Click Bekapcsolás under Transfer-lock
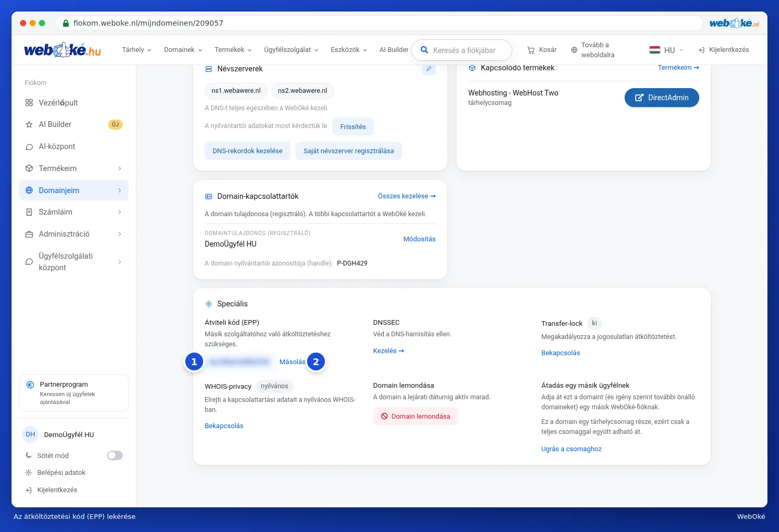 [x=561, y=353]
